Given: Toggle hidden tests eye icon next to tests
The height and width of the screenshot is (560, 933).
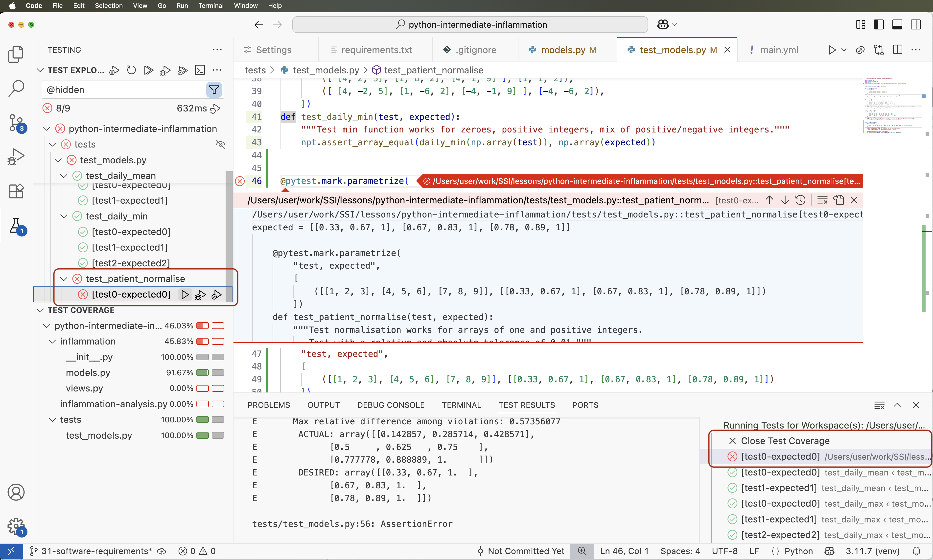Looking at the screenshot, I should 220,144.
